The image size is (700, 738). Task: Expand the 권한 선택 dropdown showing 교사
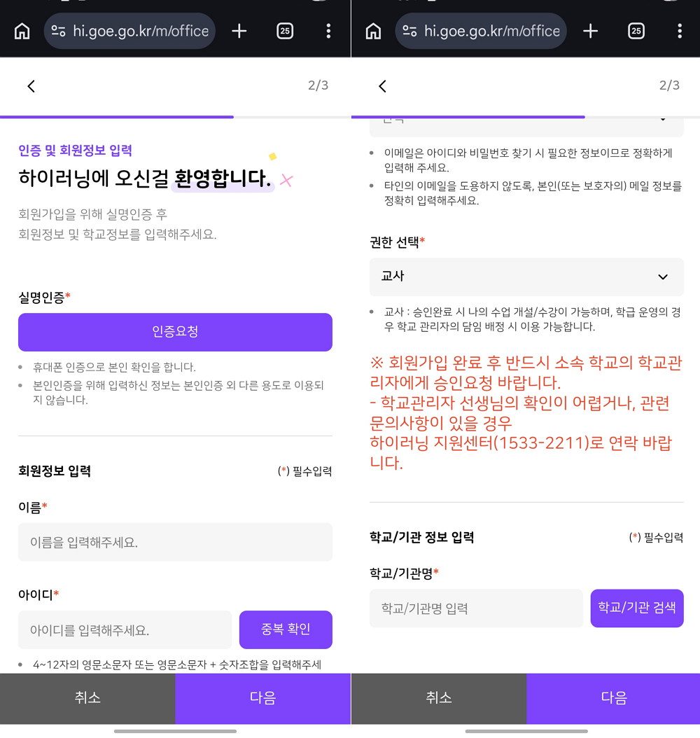click(x=526, y=277)
